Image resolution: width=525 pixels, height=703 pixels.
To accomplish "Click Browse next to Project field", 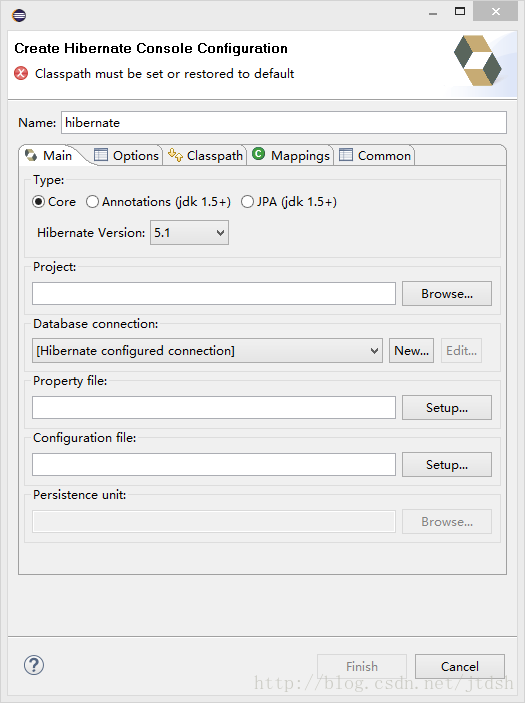I will [x=447, y=294].
